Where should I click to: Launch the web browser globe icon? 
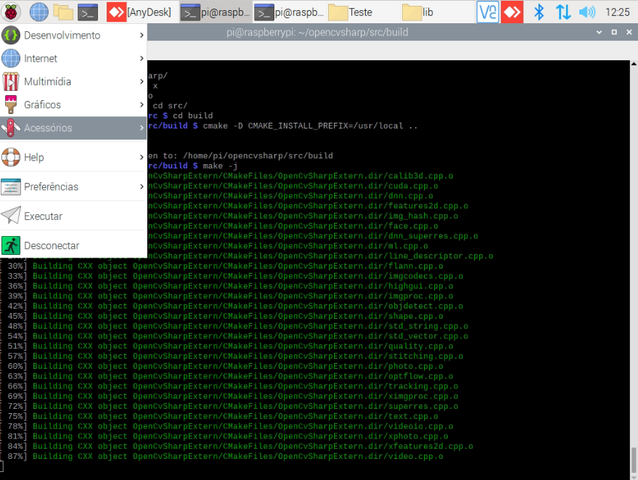pyautogui.click(x=39, y=12)
